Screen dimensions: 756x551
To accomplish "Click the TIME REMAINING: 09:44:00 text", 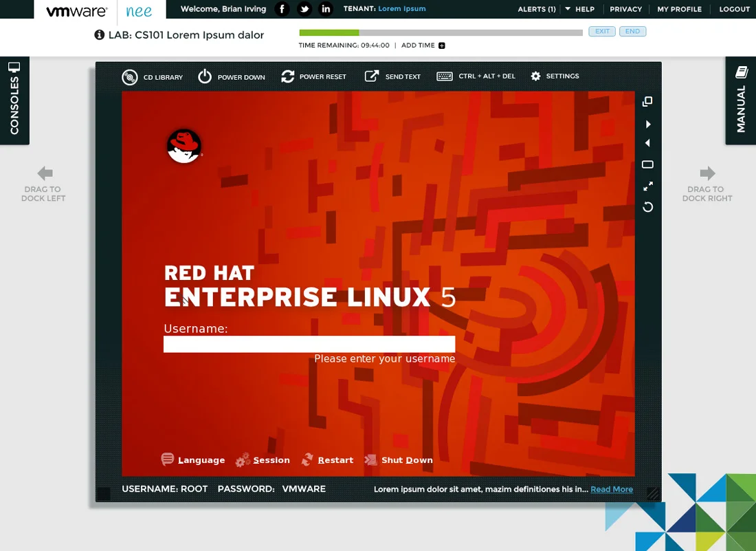I will pos(344,45).
